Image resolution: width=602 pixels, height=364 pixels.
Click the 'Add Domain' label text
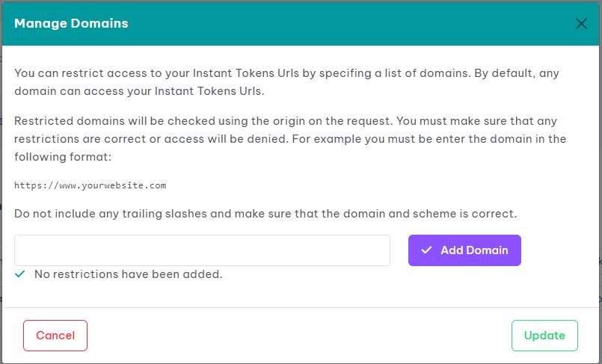(x=474, y=250)
